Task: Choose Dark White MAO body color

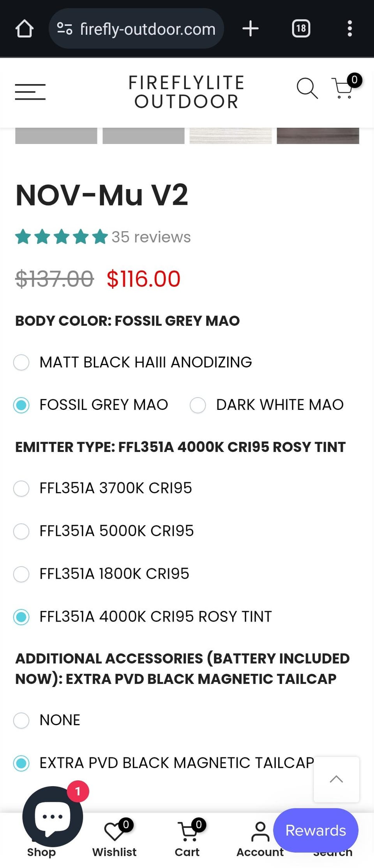Action: [198, 405]
